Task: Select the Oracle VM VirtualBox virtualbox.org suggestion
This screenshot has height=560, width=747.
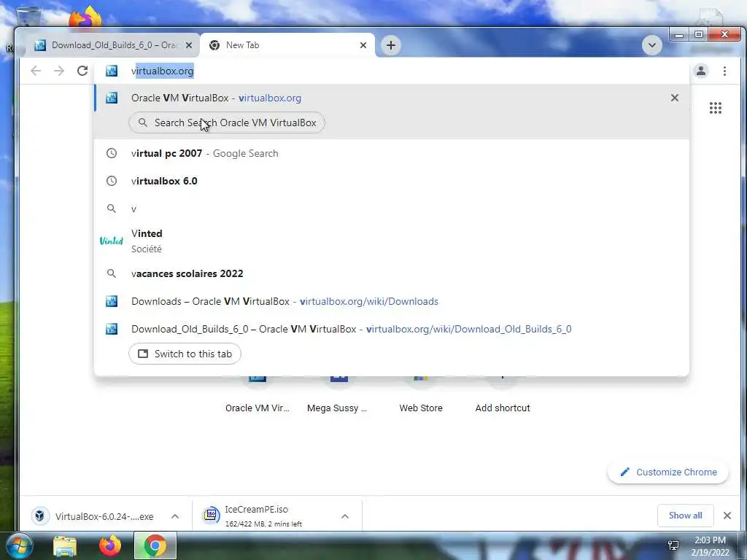Action: tap(392, 98)
